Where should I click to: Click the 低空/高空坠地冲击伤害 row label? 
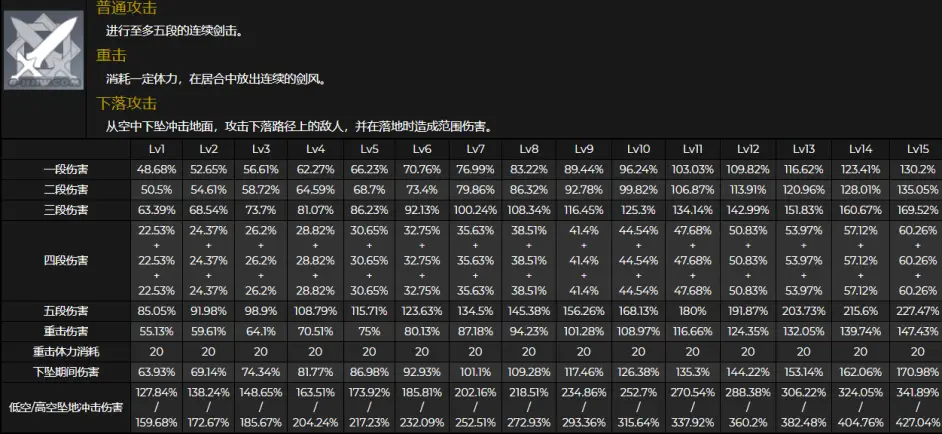pyautogui.click(x=65, y=406)
